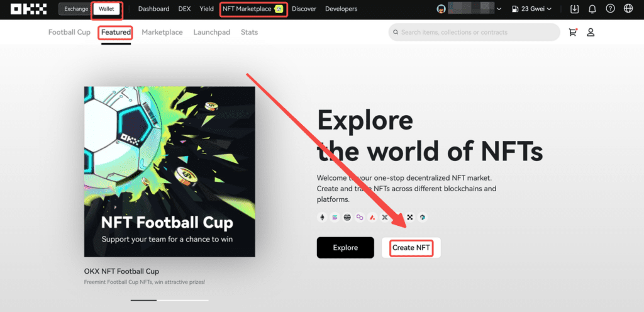Image resolution: width=644 pixels, height=312 pixels.
Task: Select the Solana chain icon
Action: pos(335,217)
